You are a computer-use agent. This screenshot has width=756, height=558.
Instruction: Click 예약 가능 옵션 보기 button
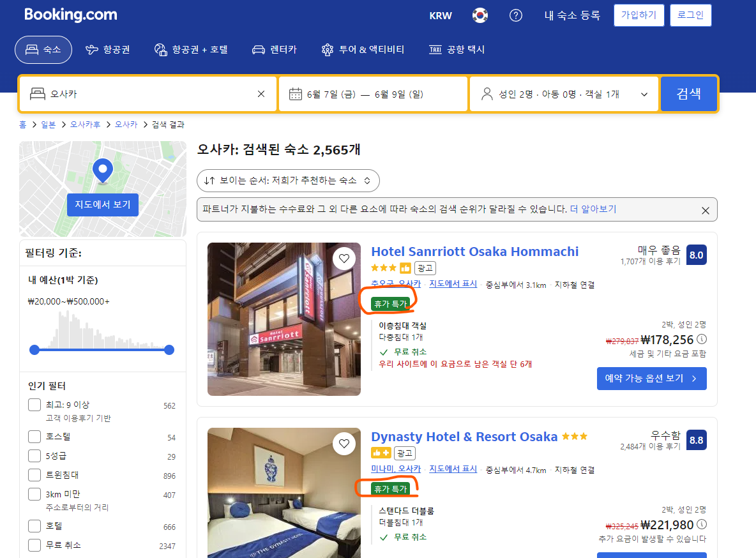coord(652,379)
